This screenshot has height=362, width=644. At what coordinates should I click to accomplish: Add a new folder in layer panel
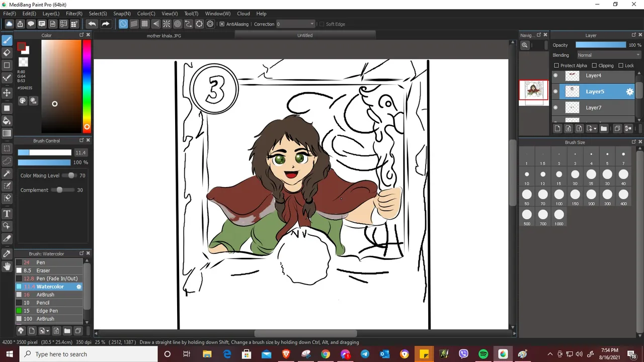coord(604,128)
